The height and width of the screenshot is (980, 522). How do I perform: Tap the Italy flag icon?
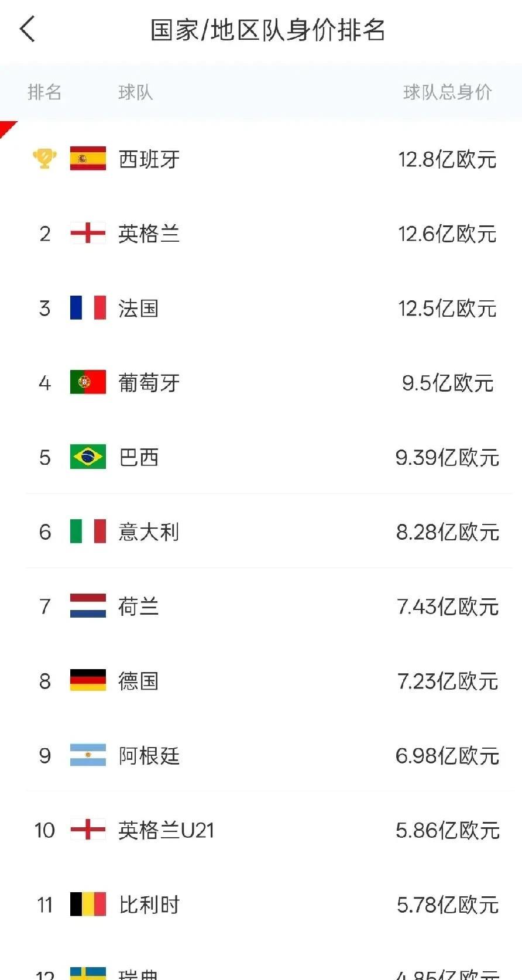(x=88, y=531)
